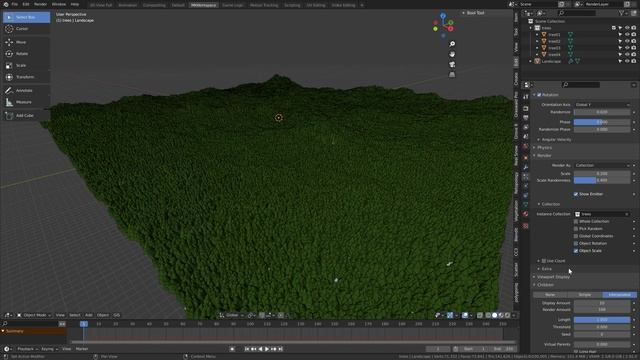Expand the Physics panel
This screenshot has height=360, width=640.
(544, 147)
